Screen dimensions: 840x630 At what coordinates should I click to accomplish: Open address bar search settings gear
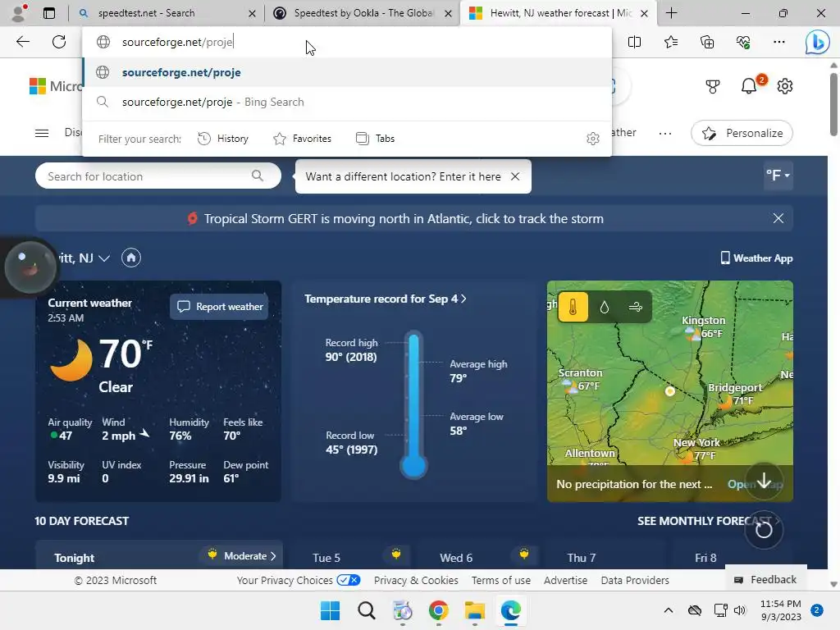pos(592,139)
